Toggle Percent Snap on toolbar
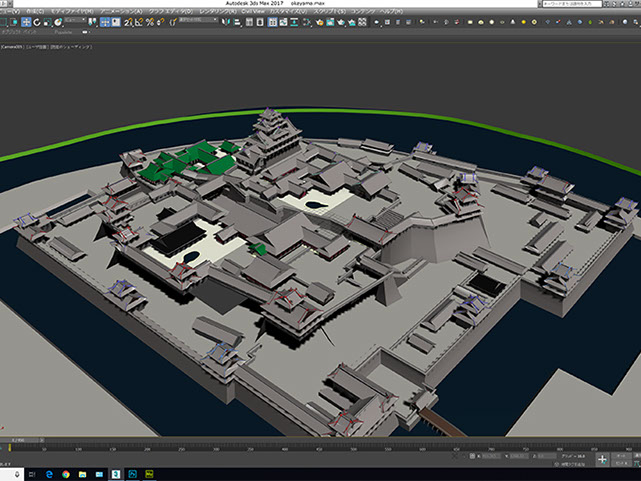641x481 pixels. coord(149,22)
